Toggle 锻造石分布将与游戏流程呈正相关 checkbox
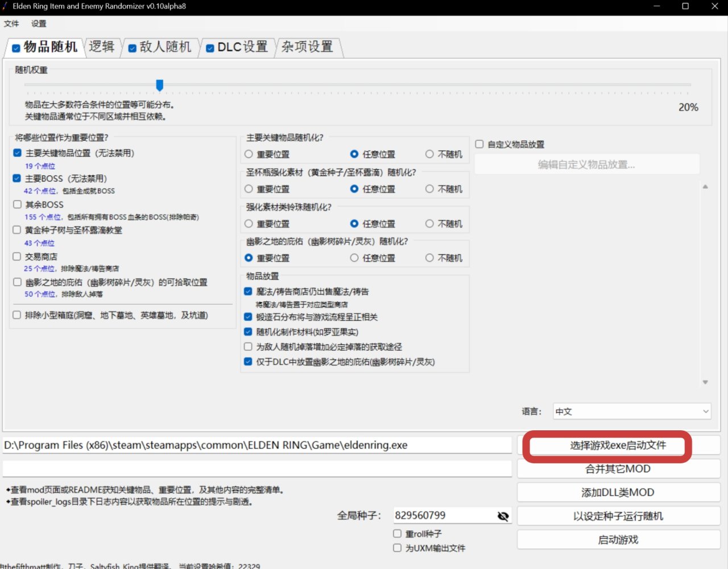Viewport: 728px width, 569px height. pyautogui.click(x=248, y=317)
